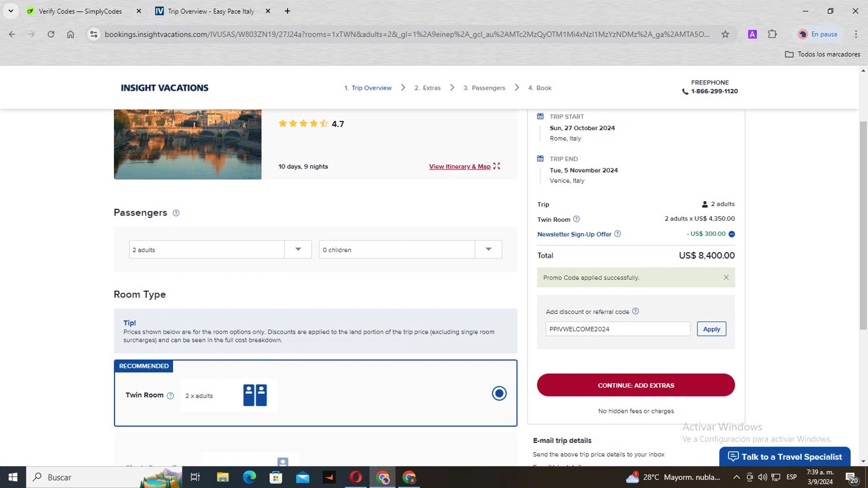Show hidden system tray icons

tap(736, 477)
